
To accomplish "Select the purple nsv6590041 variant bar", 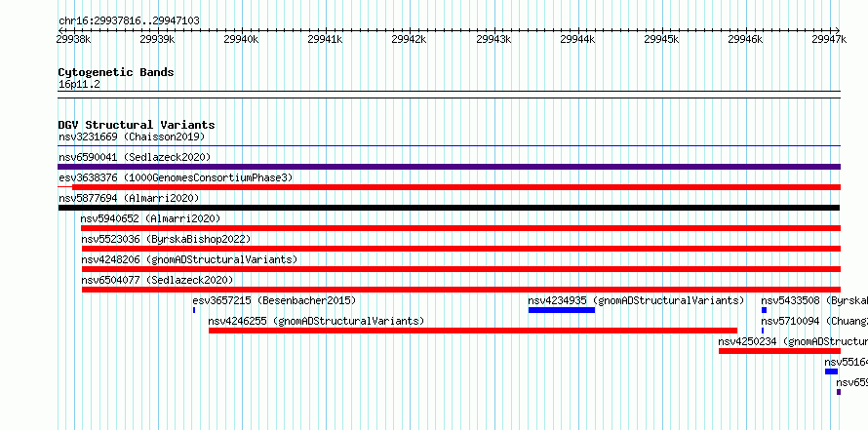I will [449, 167].
